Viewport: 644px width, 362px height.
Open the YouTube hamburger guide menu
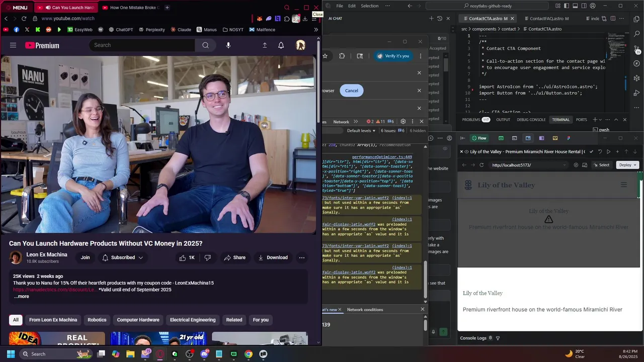pyautogui.click(x=13, y=45)
